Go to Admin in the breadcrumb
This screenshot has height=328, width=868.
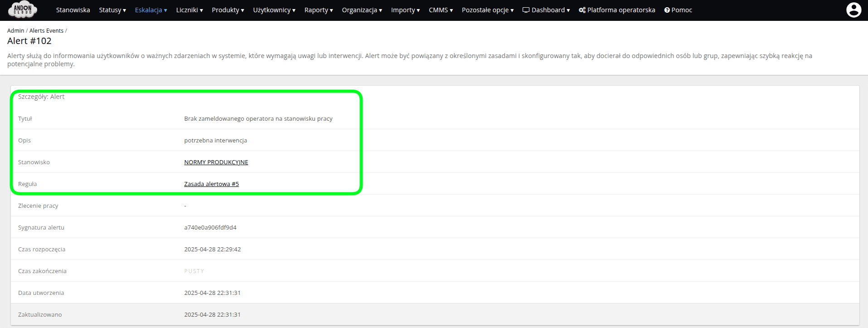click(x=15, y=30)
